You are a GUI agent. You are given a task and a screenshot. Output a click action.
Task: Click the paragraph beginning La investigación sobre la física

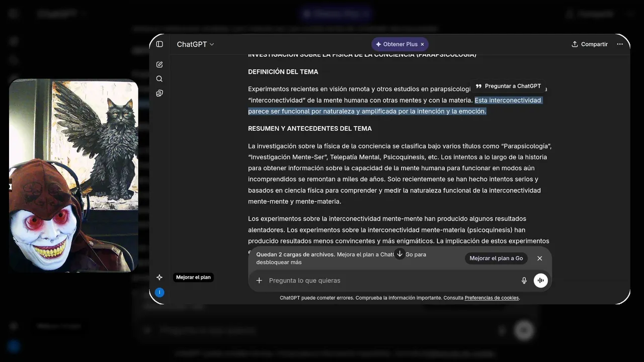400,173
